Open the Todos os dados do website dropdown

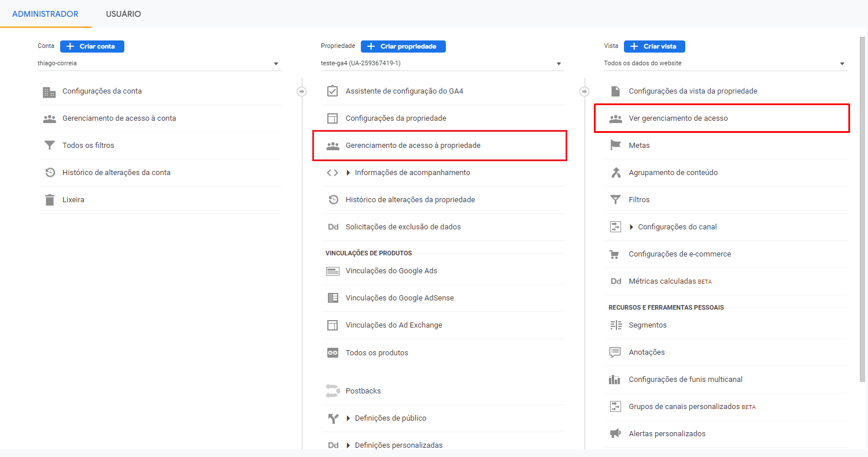725,64
